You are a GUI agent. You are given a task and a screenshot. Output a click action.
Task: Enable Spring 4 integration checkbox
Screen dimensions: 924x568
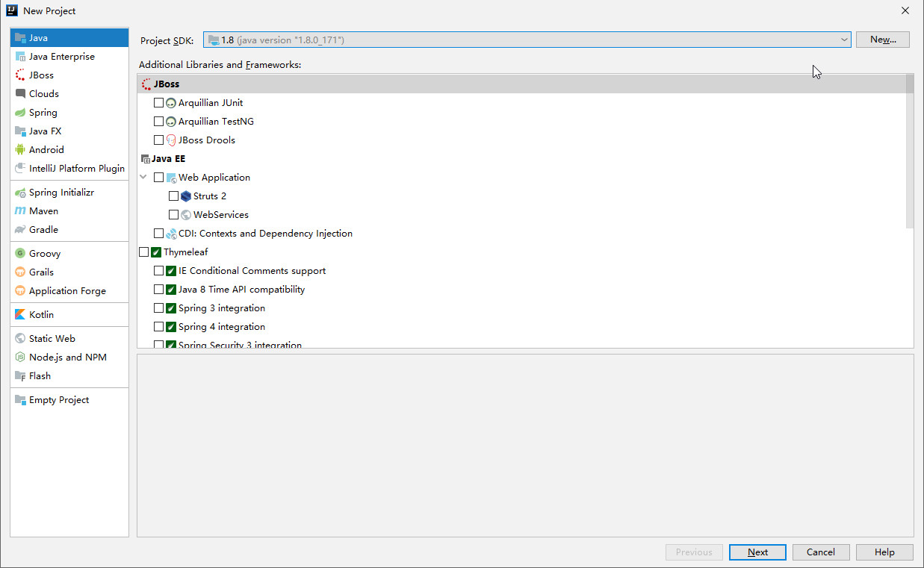158,327
